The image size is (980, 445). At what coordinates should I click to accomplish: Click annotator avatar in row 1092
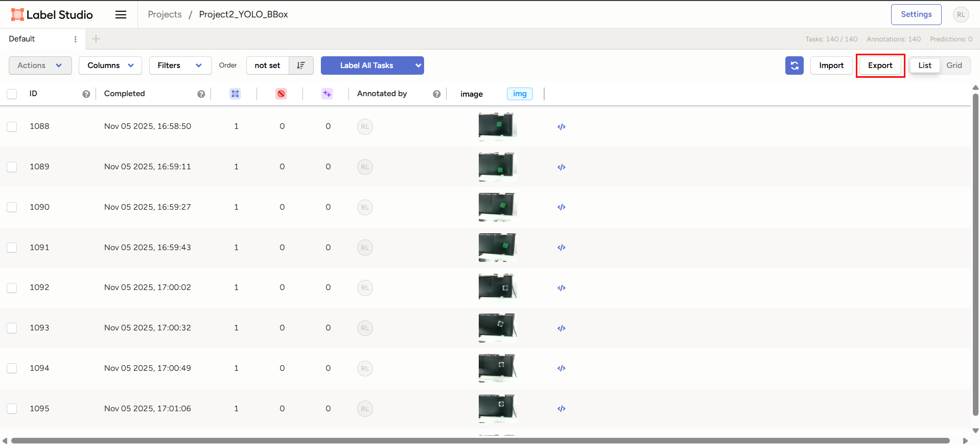365,288
